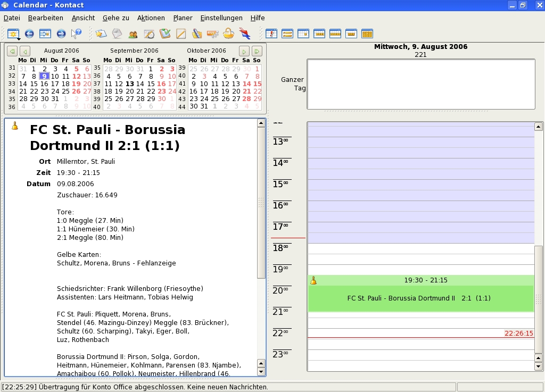This screenshot has height=392, width=545.
Task: Jump to previous year in date navigator
Action: point(12,52)
